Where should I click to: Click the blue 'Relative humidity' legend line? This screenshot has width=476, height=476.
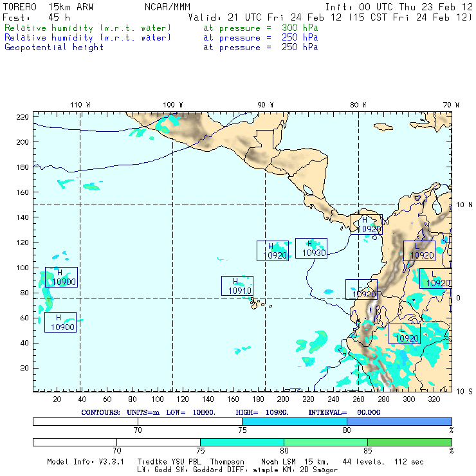(x=87, y=38)
